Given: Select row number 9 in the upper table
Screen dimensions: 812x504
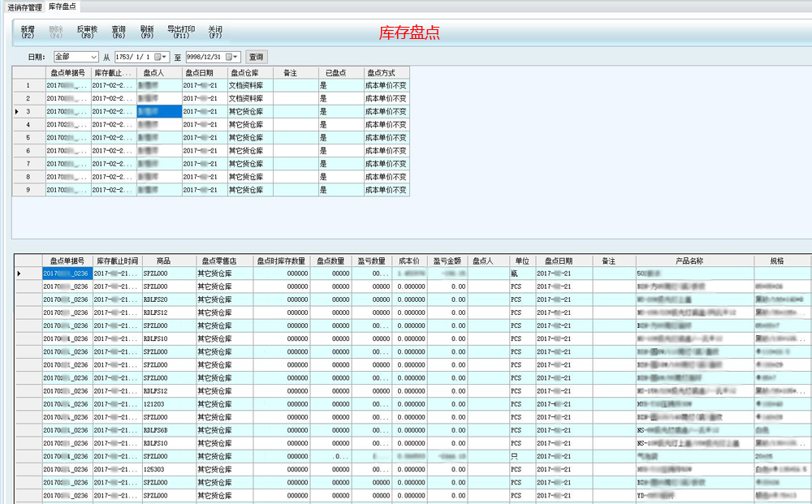Looking at the screenshot, I should click(28, 190).
